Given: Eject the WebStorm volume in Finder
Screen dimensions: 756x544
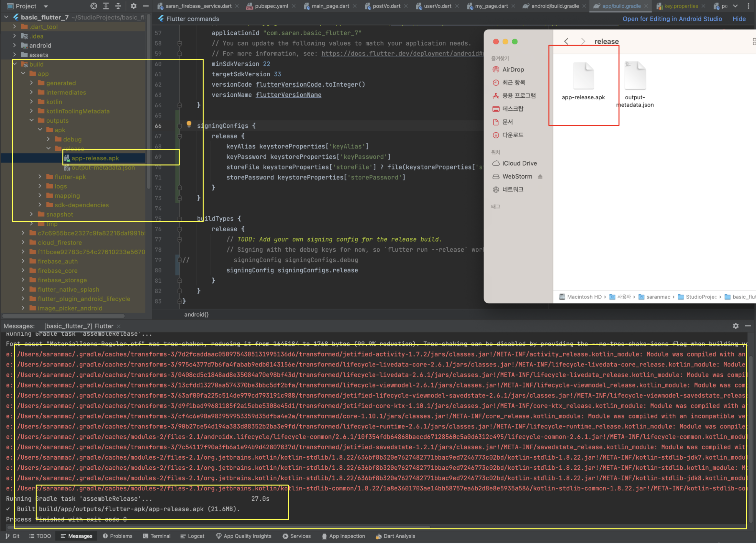Looking at the screenshot, I should click(x=540, y=176).
